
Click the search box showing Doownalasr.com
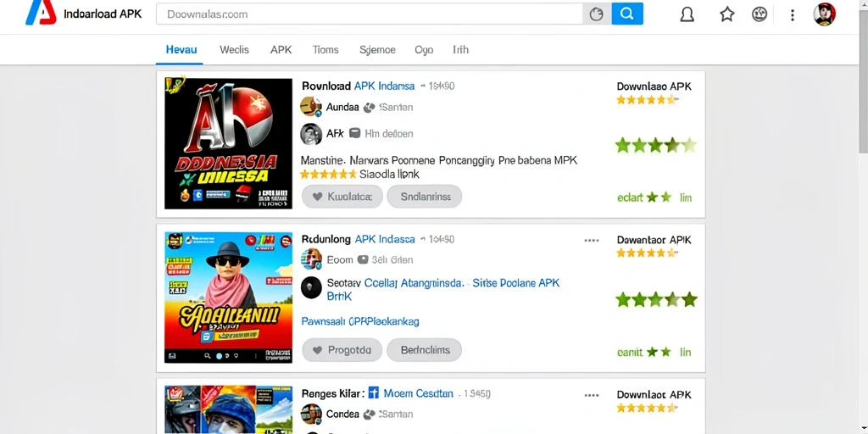370,14
